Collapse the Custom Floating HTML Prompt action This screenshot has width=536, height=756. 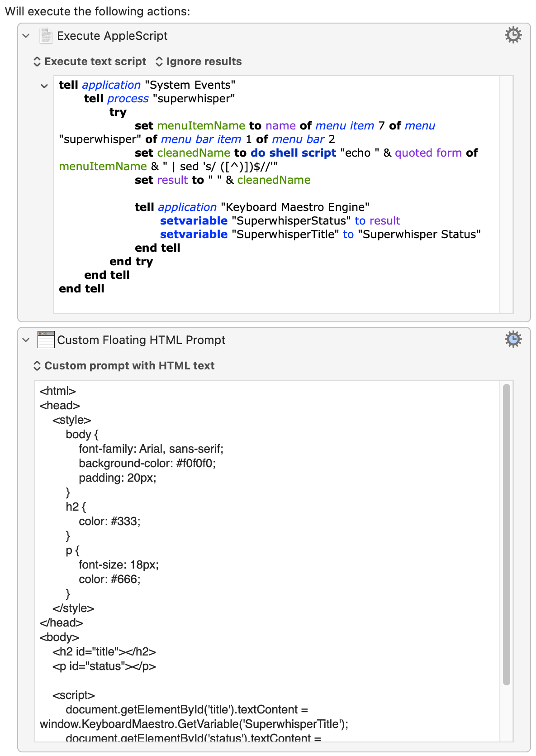click(x=26, y=340)
